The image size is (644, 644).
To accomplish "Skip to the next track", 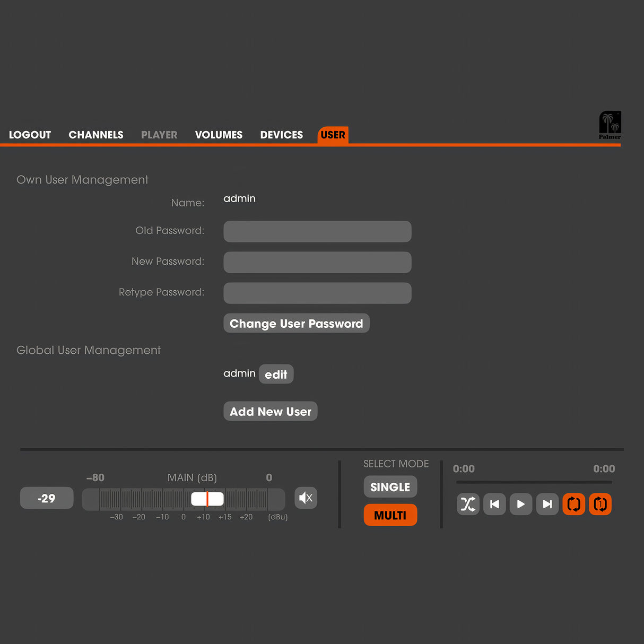I will 547,504.
